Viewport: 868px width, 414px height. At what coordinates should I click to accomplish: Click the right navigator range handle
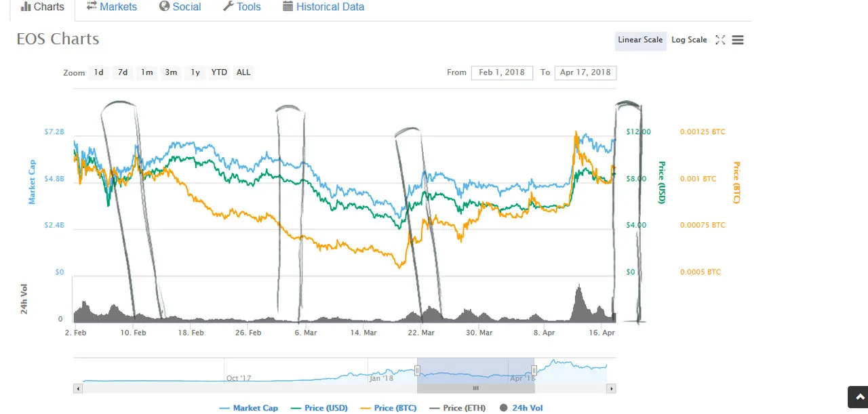(x=534, y=370)
